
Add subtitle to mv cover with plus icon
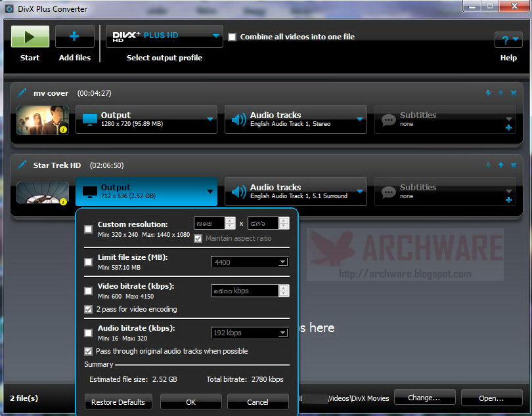click(508, 128)
